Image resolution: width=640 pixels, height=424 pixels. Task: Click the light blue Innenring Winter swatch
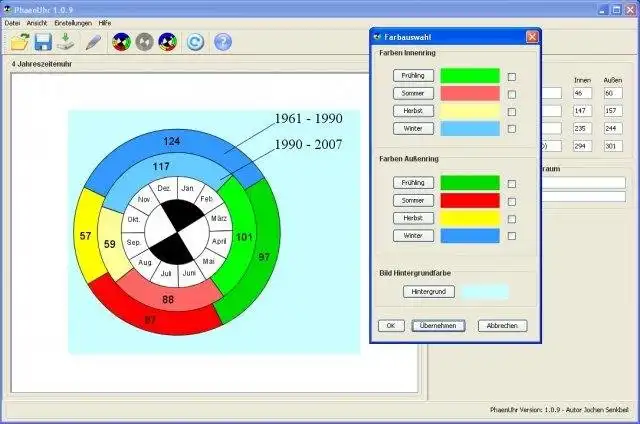click(470, 129)
